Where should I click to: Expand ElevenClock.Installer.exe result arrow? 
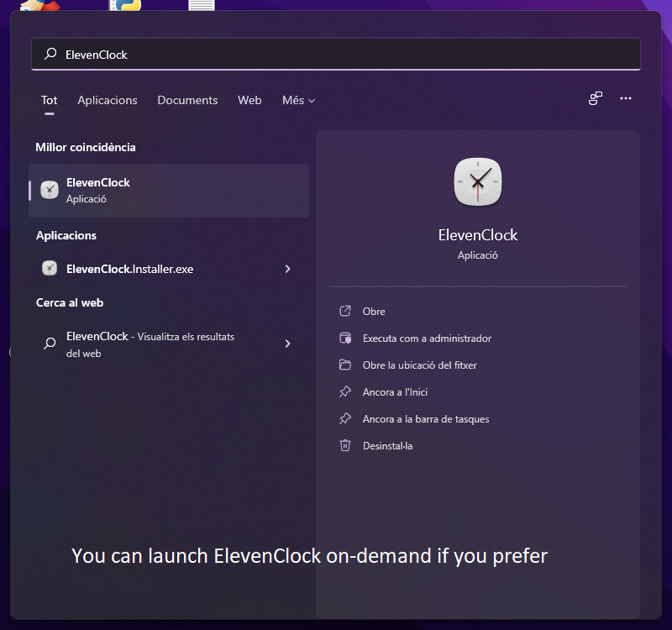tap(287, 269)
